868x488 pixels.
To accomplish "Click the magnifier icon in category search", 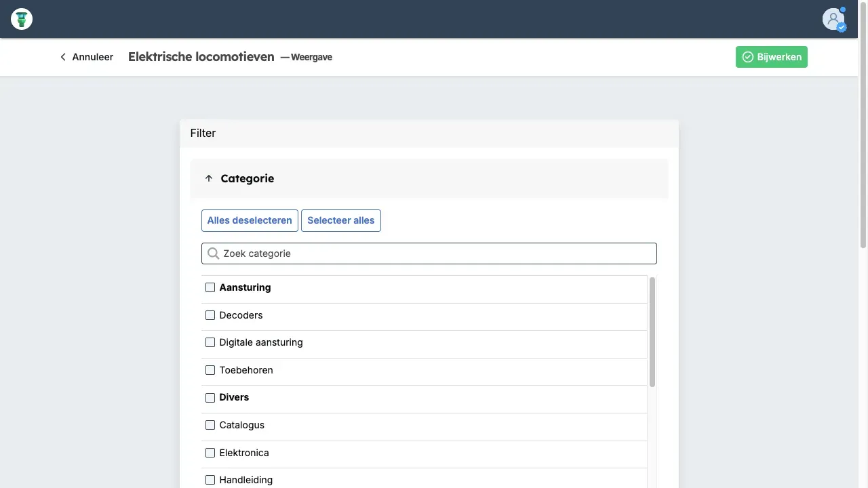I will point(213,253).
